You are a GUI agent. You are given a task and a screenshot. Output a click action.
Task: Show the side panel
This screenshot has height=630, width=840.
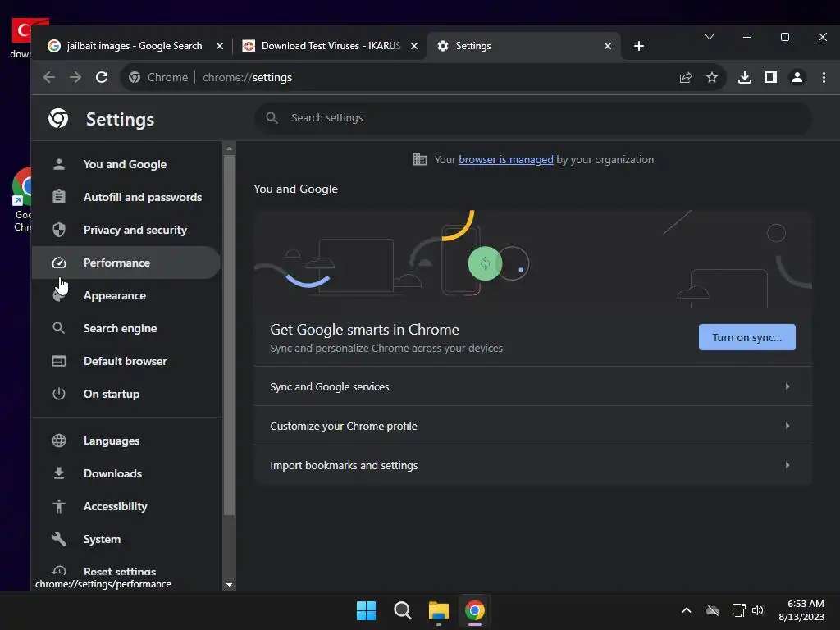[x=771, y=77]
